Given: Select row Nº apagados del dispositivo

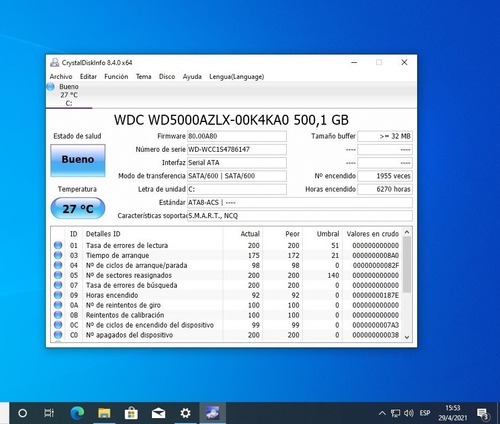Looking at the screenshot, I should pos(227,335).
